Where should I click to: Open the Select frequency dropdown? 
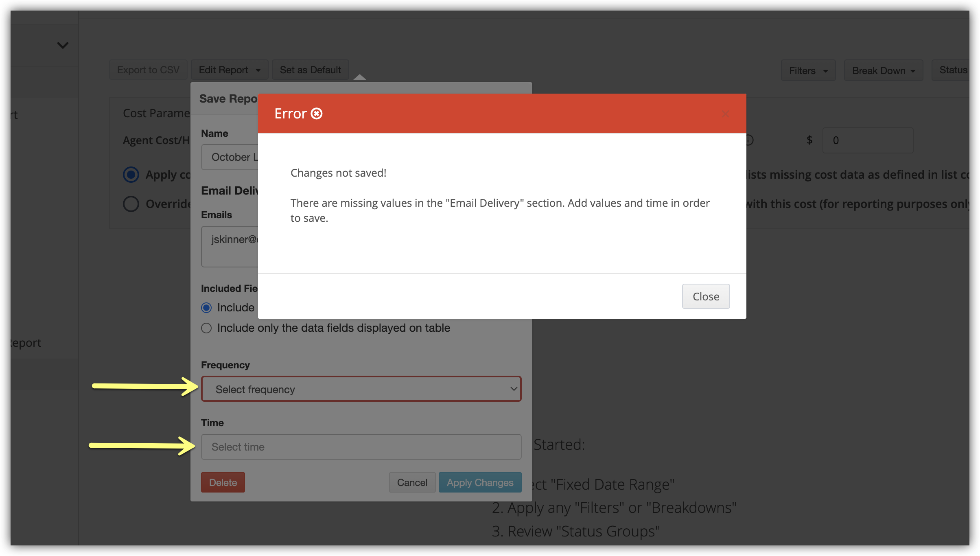(x=361, y=389)
